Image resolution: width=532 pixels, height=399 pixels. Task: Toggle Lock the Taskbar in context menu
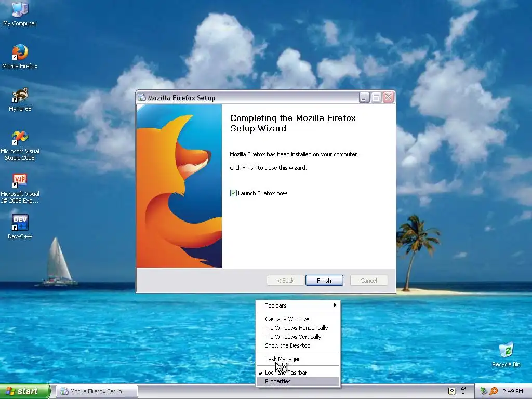298,373
